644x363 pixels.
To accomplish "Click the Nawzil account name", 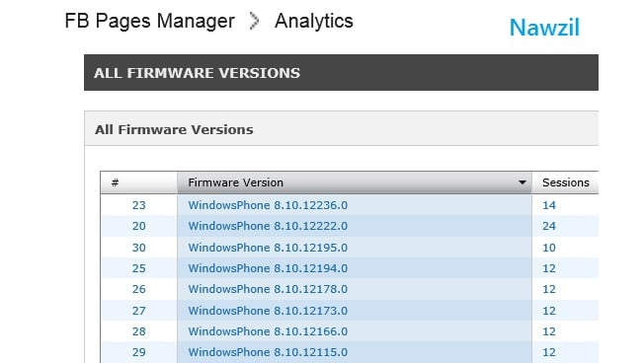I will click(544, 28).
